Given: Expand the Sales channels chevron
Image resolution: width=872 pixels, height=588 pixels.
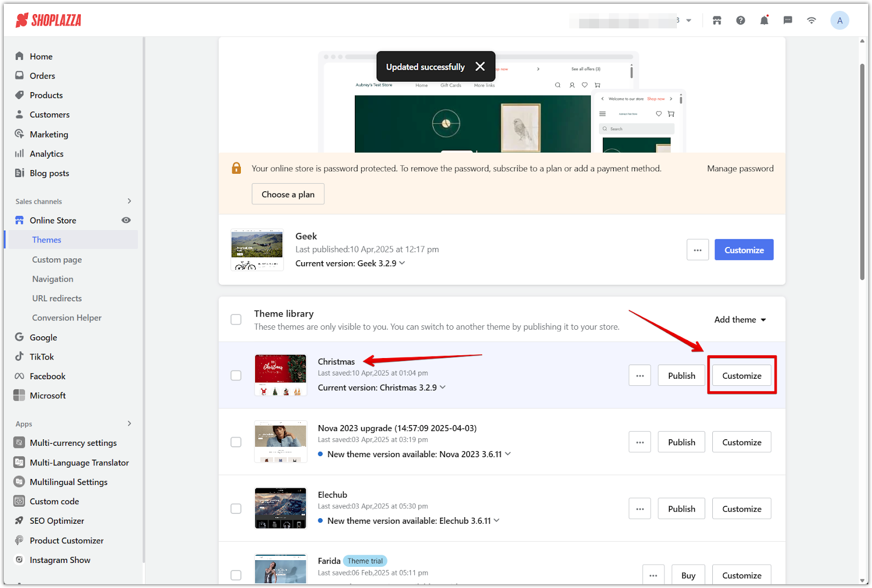Looking at the screenshot, I should point(129,201).
